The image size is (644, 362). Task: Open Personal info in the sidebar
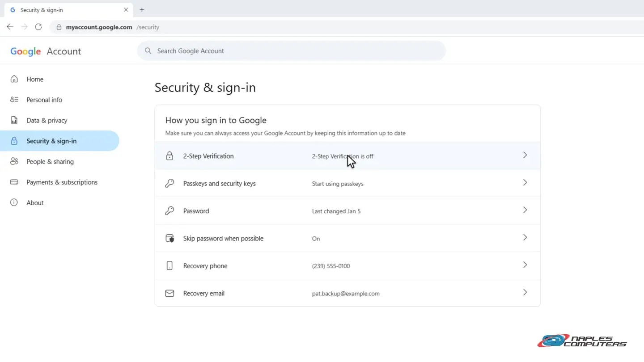pos(59,100)
